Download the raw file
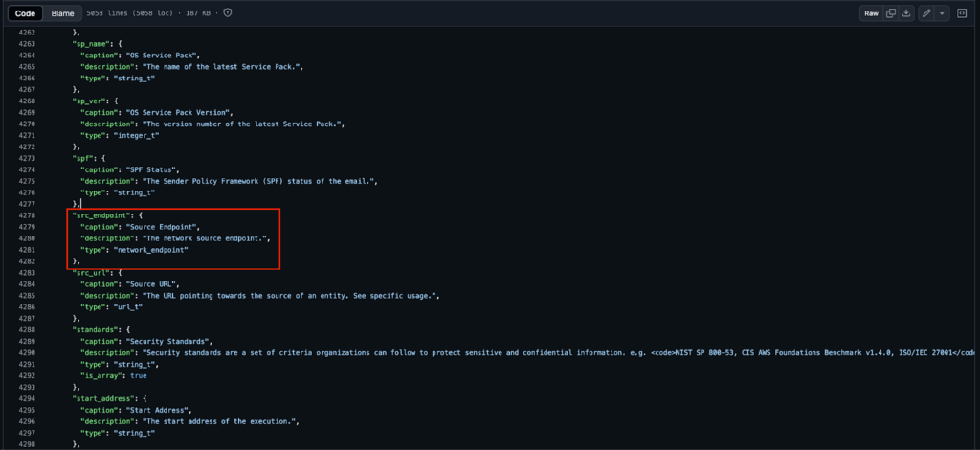Viewport: 980px width, 450px height. click(x=905, y=13)
